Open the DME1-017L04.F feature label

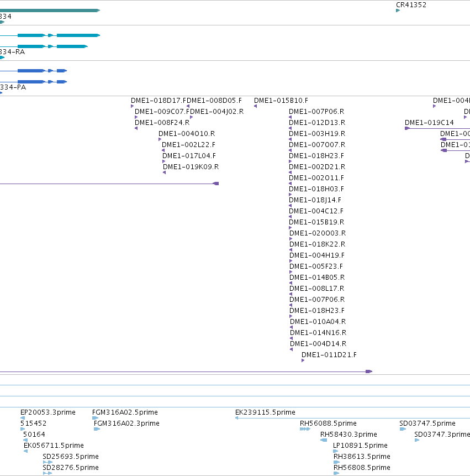coord(189,156)
